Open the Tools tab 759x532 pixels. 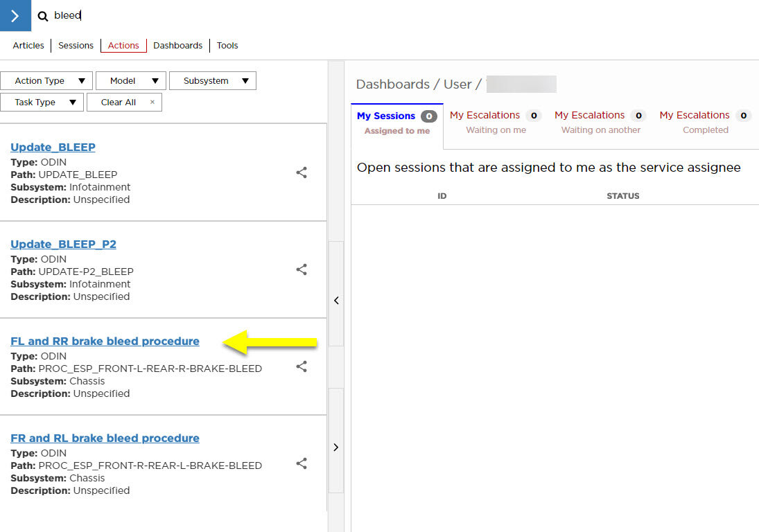tap(227, 46)
